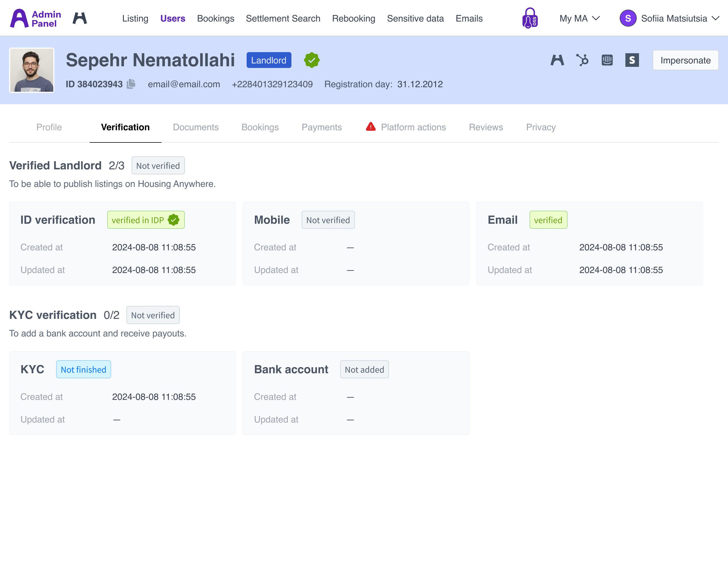Open the HubSpot icon link

(582, 60)
